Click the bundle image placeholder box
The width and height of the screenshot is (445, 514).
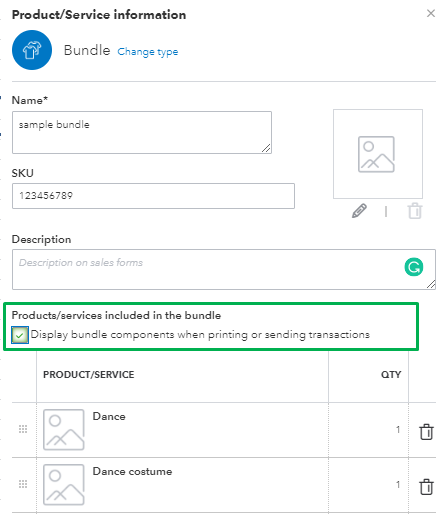378,154
